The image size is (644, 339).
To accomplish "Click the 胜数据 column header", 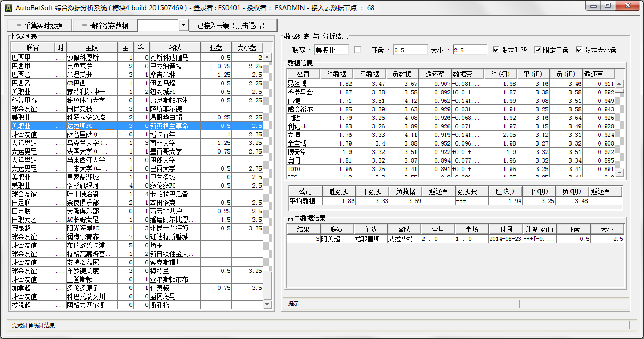I will click(338, 74).
